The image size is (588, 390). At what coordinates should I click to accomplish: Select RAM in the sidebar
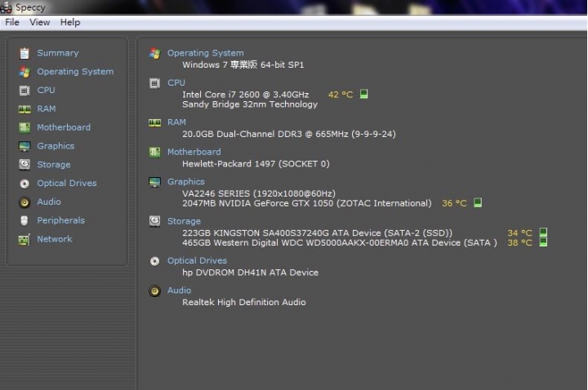point(46,109)
